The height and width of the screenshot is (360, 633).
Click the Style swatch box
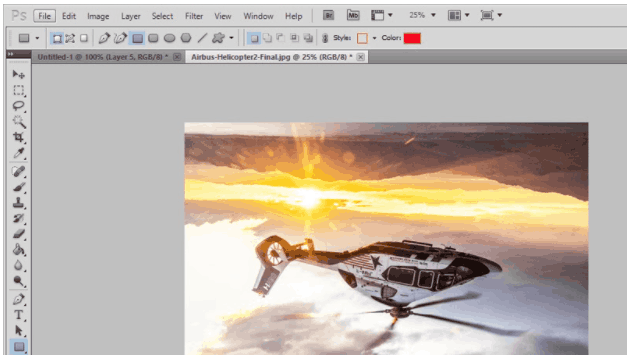point(362,38)
